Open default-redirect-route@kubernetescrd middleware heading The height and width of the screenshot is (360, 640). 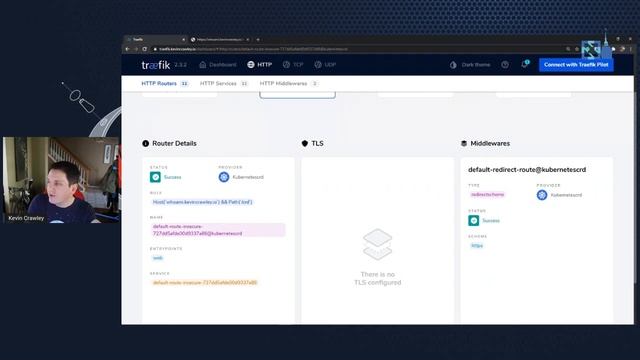pyautogui.click(x=527, y=169)
